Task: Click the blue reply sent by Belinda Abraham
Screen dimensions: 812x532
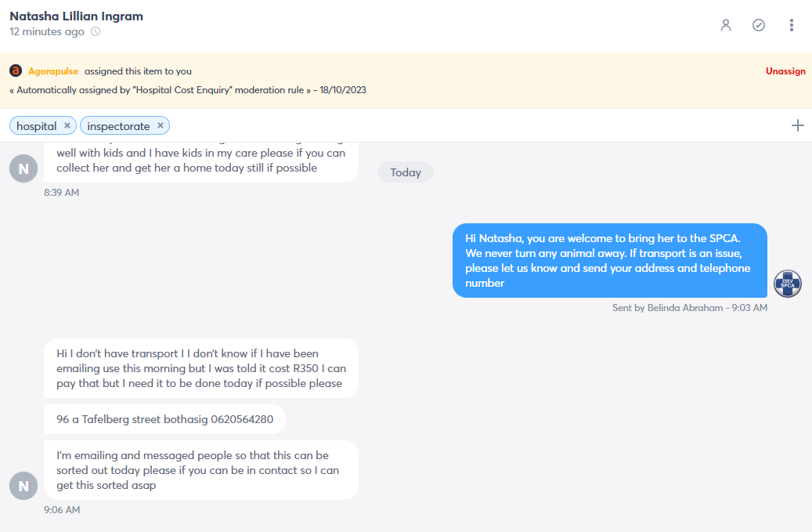Action: (609, 261)
